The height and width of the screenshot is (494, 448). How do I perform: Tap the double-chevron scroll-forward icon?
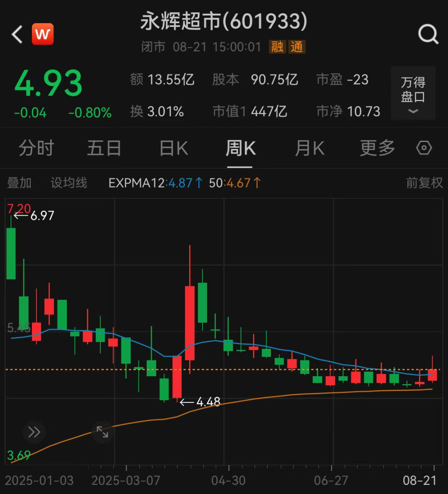point(34,432)
